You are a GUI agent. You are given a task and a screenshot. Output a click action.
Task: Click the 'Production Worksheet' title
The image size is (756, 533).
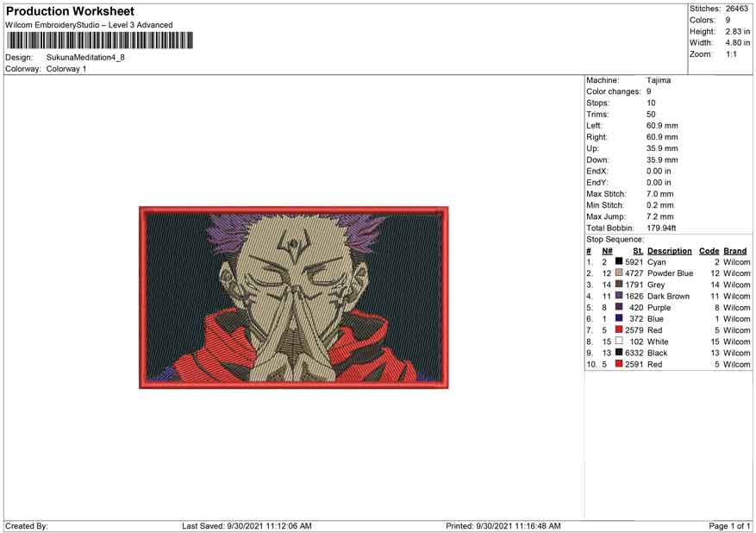(x=70, y=11)
